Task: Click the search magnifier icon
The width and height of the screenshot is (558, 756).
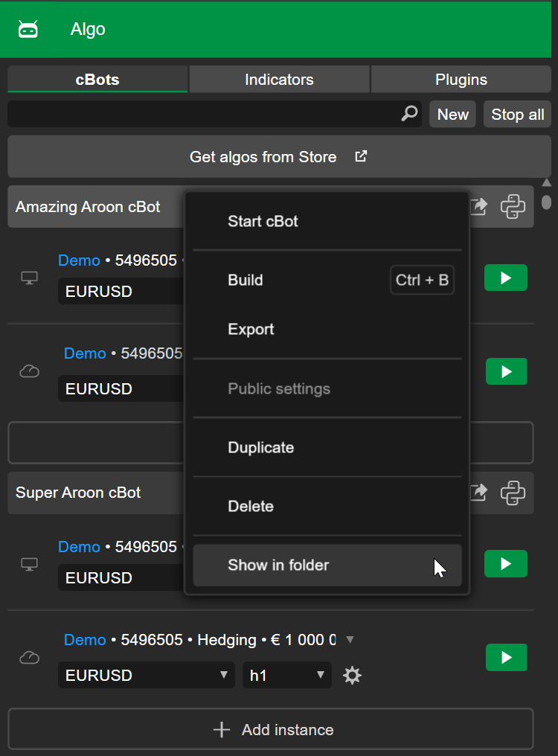Action: 409,114
